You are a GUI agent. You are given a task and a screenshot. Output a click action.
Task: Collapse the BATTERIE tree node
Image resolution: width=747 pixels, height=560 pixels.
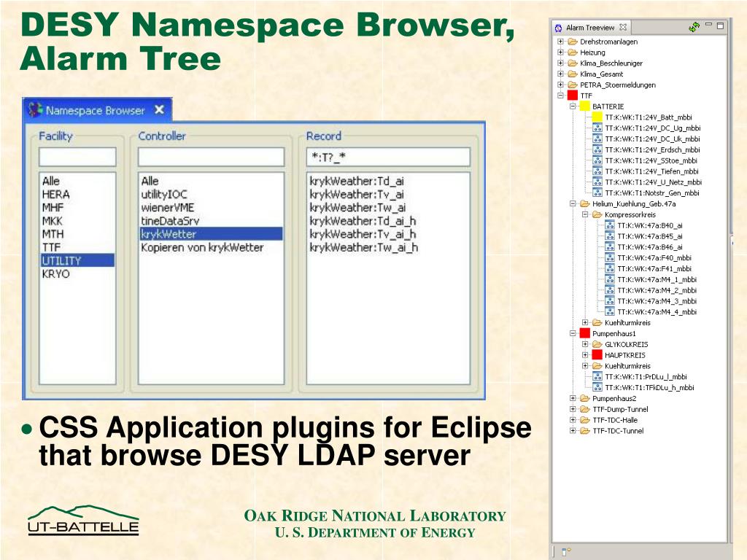tap(573, 106)
